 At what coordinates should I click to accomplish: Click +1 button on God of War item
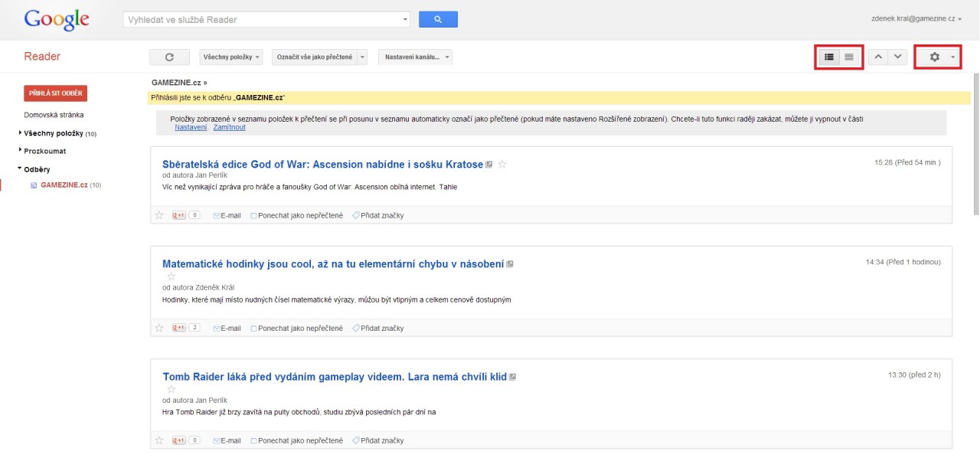pyautogui.click(x=179, y=215)
